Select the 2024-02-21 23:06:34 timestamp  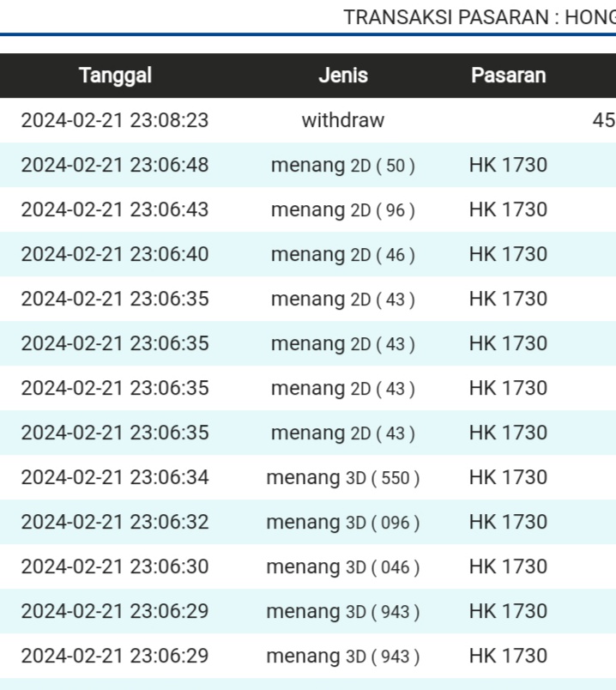[115, 477]
